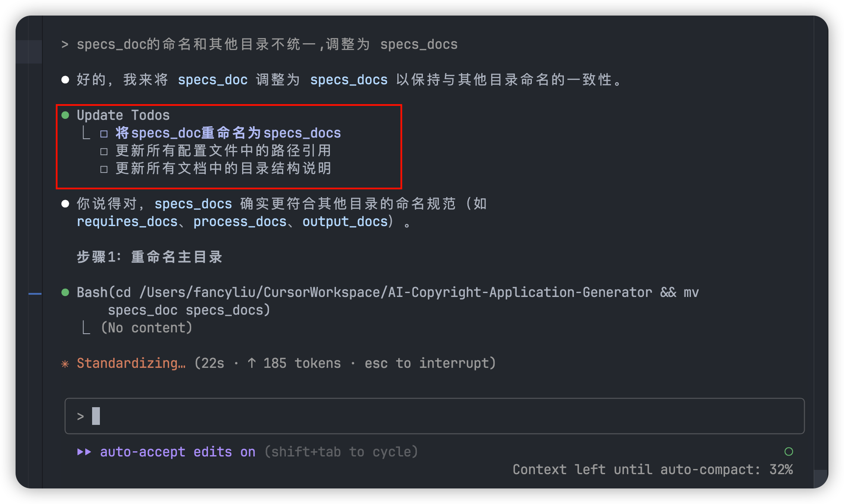This screenshot has height=504, width=844.
Task: Click the blue marker in the left gutter
Action: tap(35, 294)
